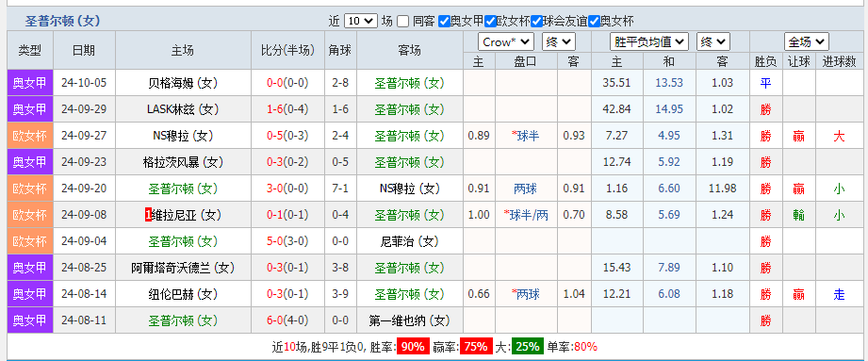The height and width of the screenshot is (361, 868).
Task: Click the 輸 handicap result for 维拉尼亚 match
Action: click(798, 215)
